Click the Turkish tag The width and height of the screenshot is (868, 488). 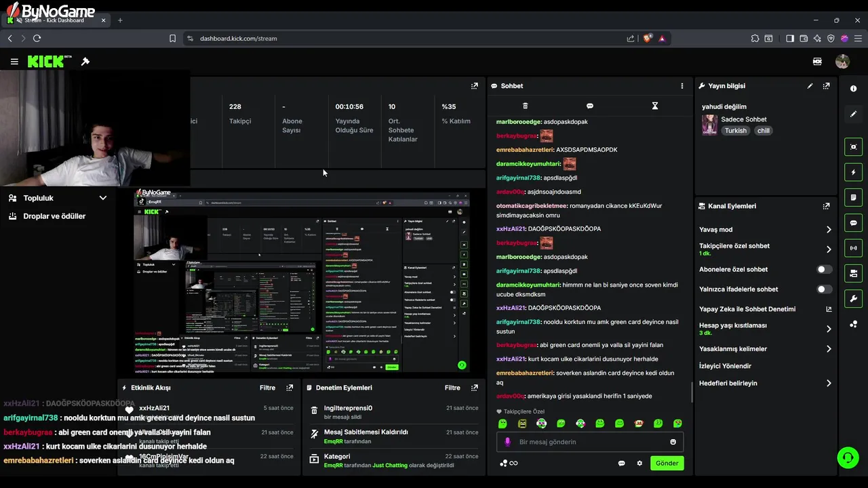735,131
